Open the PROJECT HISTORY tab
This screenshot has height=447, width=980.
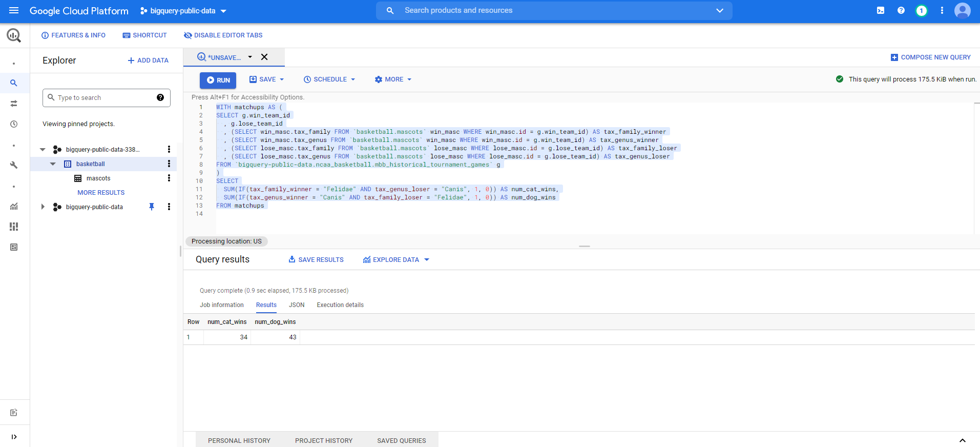coord(324,440)
